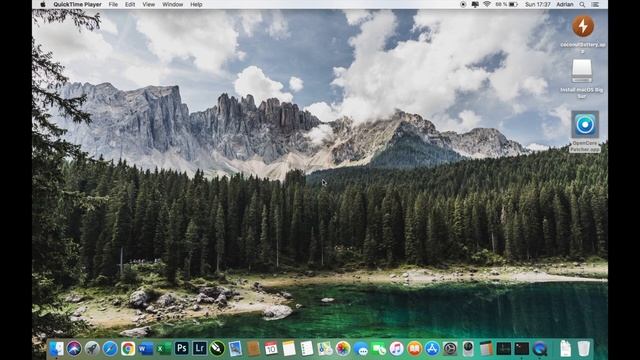Launch Lightroom from the Dock
The image size is (640, 360).
(x=200, y=348)
